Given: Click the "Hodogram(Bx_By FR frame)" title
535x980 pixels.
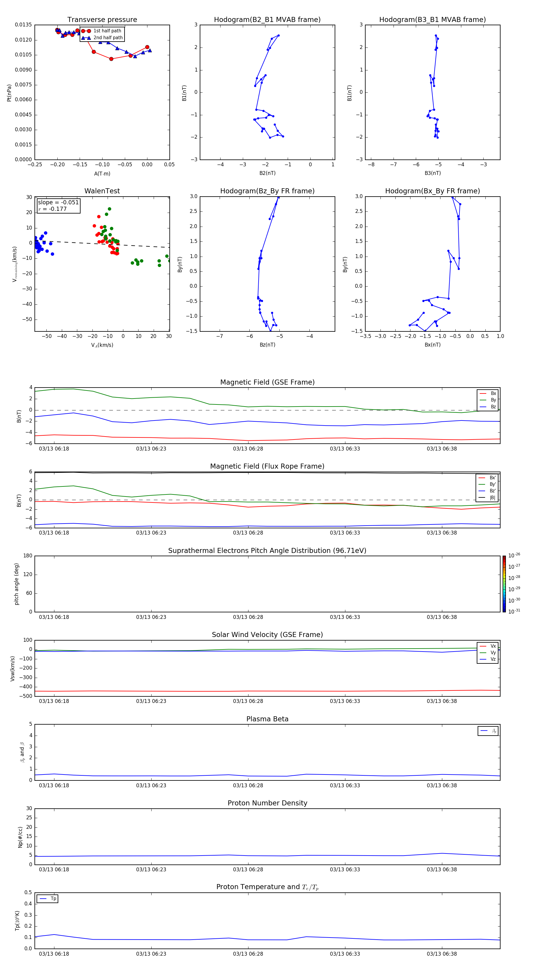Looking at the screenshot, I should point(432,191).
